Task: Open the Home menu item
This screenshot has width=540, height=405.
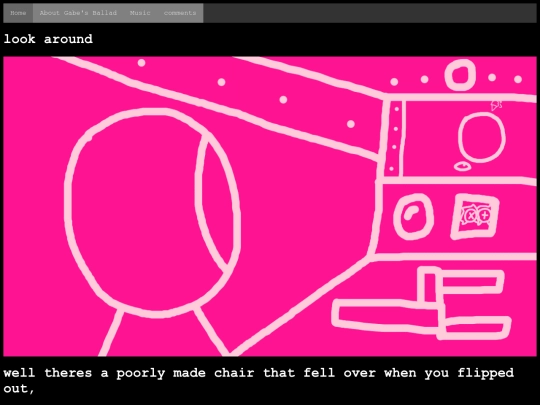Action: pyautogui.click(x=18, y=13)
